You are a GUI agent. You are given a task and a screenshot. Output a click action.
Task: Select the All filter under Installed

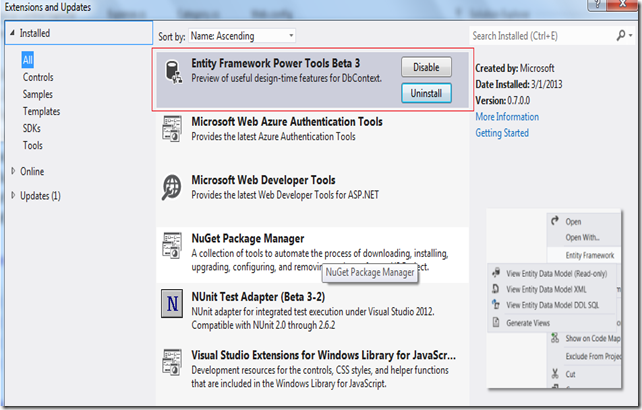(27, 60)
